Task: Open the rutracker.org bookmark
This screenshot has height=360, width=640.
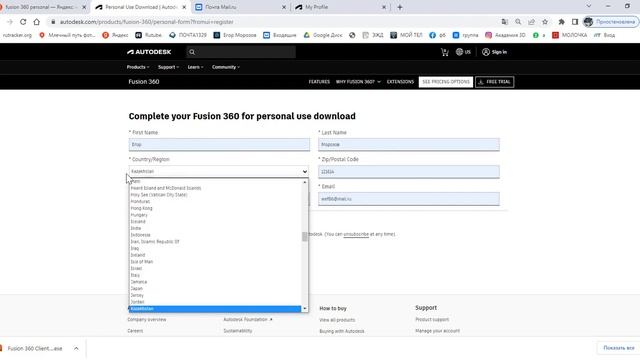Action: (17, 35)
